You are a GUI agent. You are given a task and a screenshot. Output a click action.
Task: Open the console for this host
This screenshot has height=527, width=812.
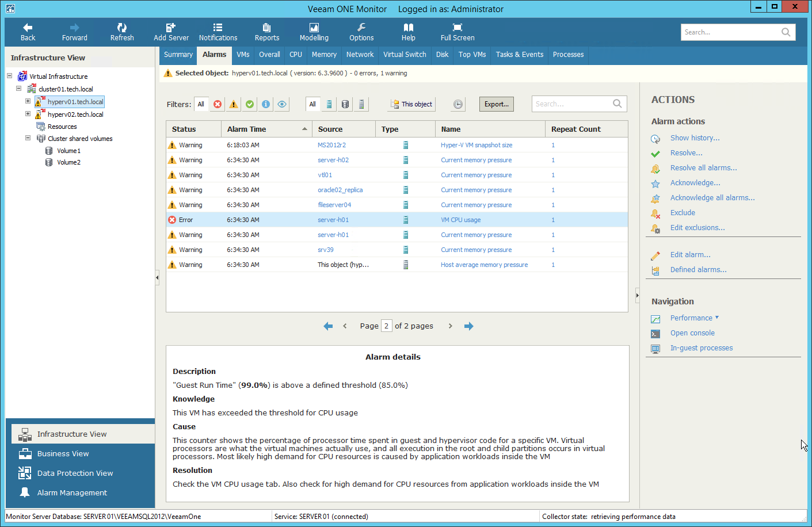(692, 333)
